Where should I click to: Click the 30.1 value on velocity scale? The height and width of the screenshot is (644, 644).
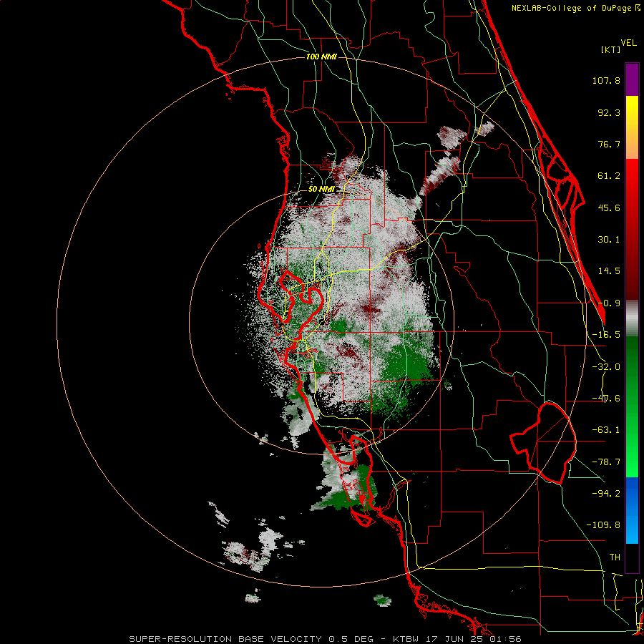tap(609, 240)
